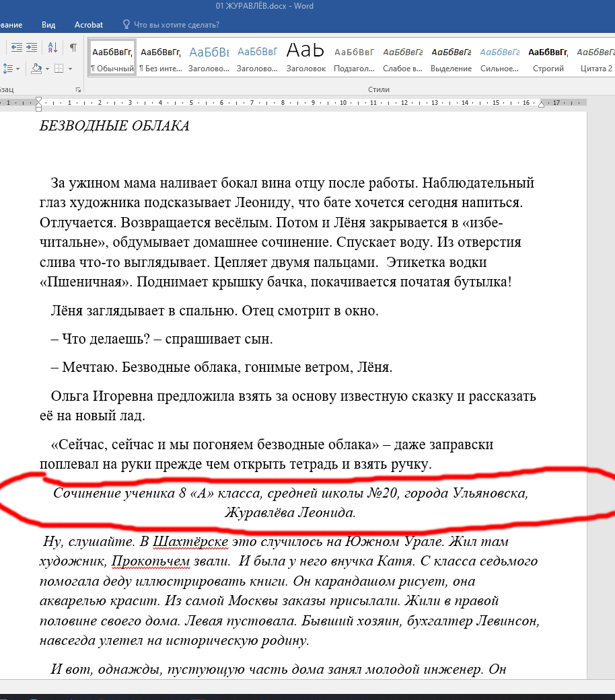Screen dimensions: 615x700
Task: Apply the Строгий strong style
Action: coord(548,58)
